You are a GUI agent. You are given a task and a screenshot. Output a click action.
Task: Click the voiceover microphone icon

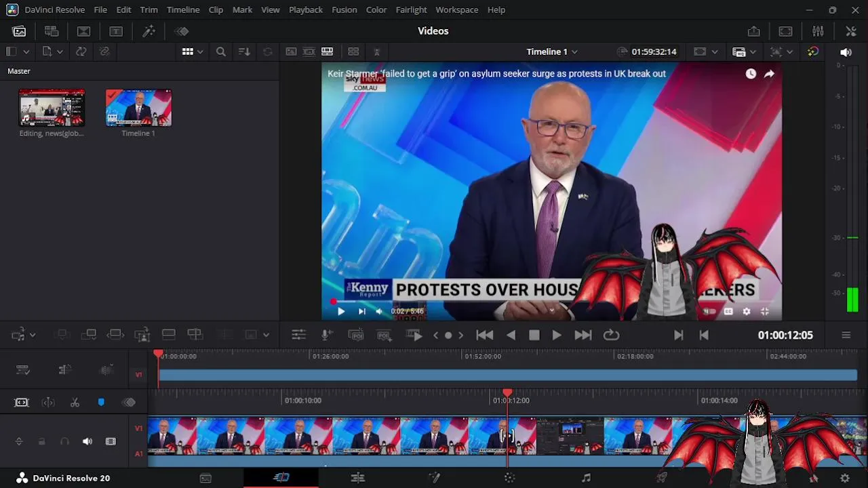pyautogui.click(x=327, y=335)
